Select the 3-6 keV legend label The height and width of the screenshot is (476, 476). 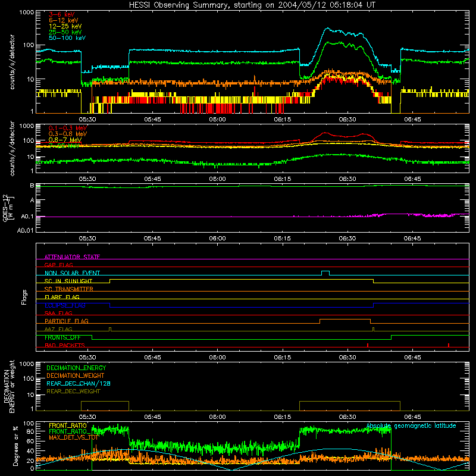pos(62,14)
